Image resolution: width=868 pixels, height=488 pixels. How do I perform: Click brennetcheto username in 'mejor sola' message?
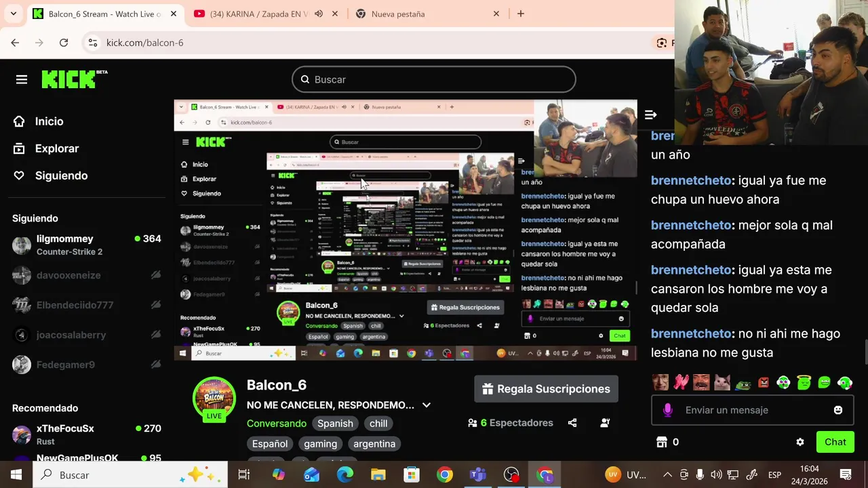pos(691,225)
